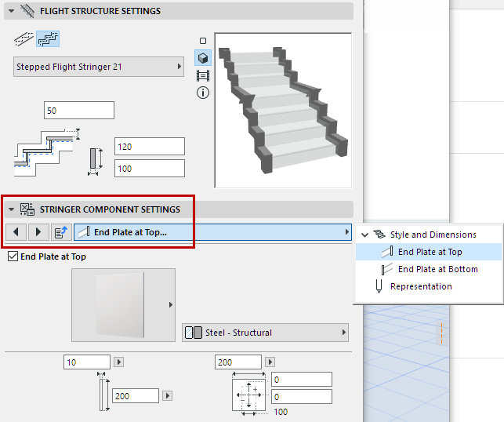Select Style and Dimensions menu entry
Viewport: 504px width, 422px height.
click(429, 235)
